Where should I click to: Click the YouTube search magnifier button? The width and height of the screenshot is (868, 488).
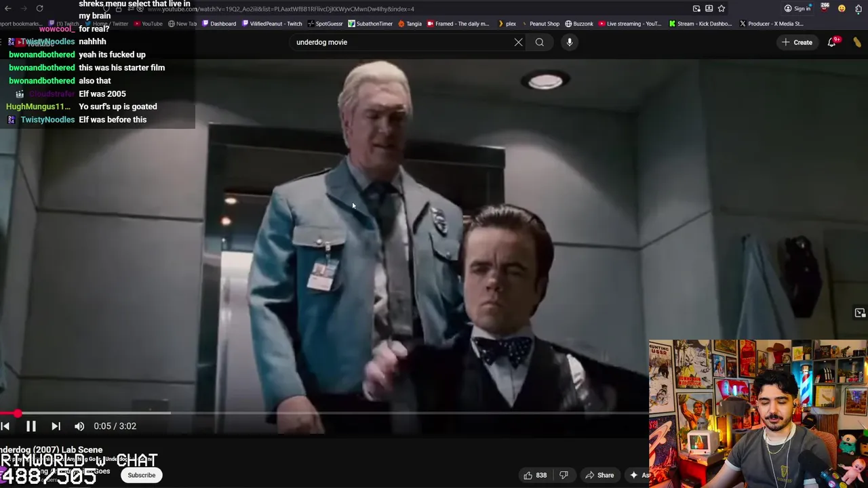pyautogui.click(x=540, y=42)
